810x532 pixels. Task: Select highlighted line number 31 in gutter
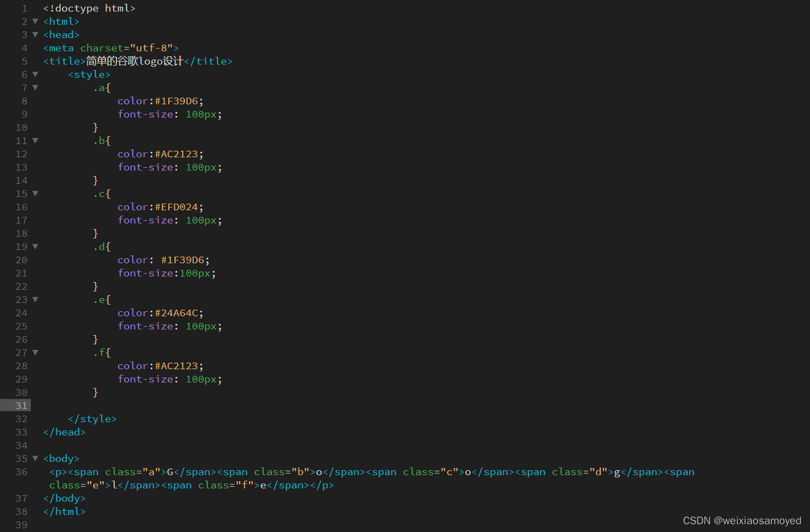[x=22, y=406]
